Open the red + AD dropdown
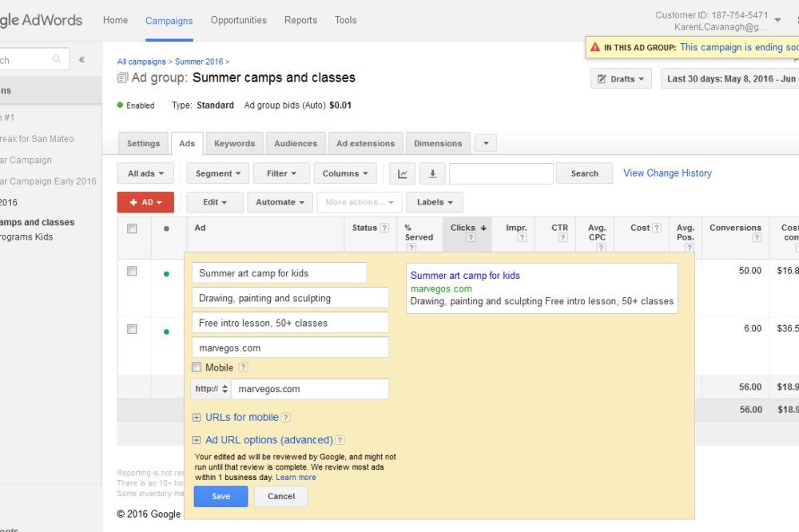Screen dimensions: 799x532 pyautogui.click(x=145, y=202)
